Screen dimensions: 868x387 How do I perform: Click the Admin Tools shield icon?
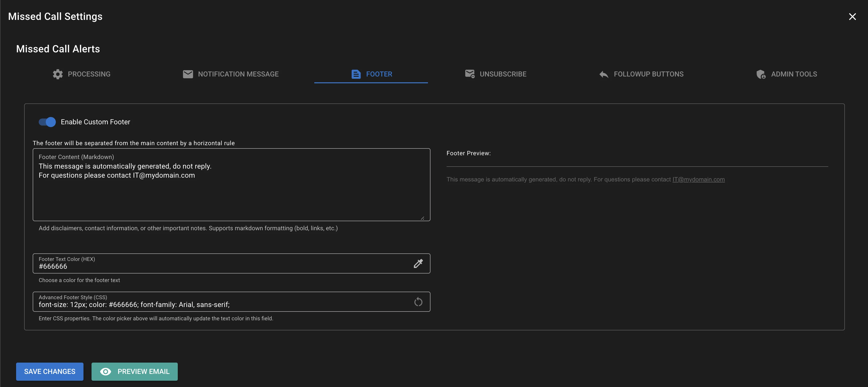click(761, 74)
